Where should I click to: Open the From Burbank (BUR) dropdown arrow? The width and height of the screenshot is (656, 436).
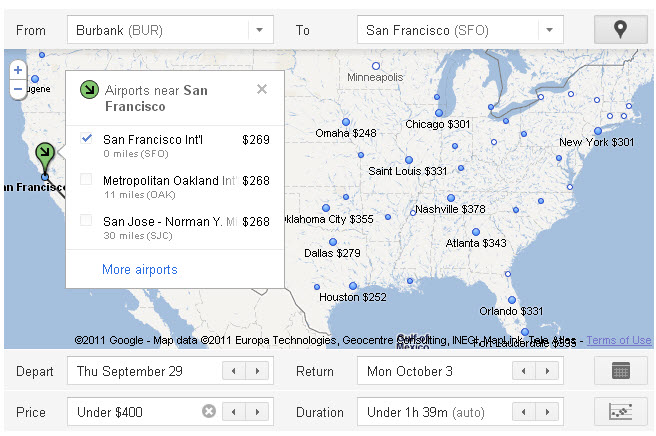pyautogui.click(x=259, y=30)
